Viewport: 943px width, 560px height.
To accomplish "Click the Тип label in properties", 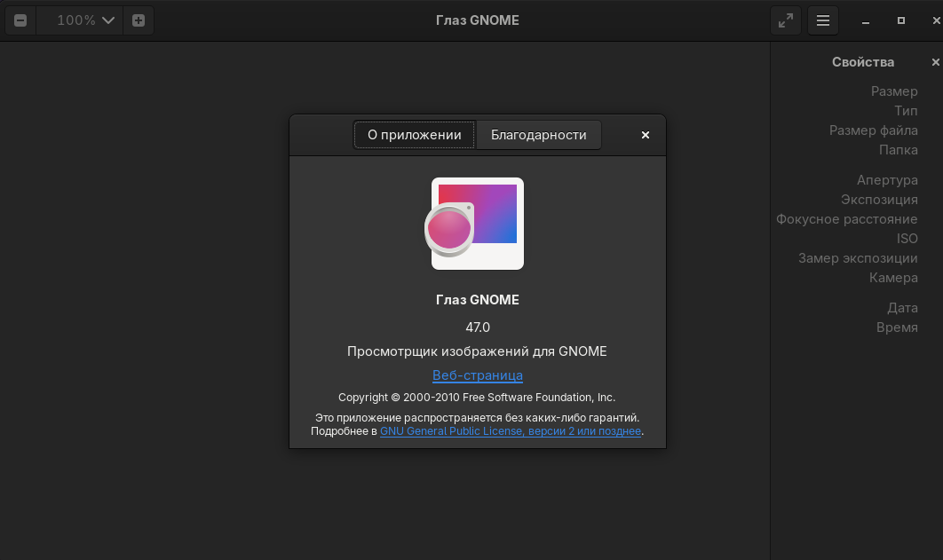I will click(x=906, y=111).
